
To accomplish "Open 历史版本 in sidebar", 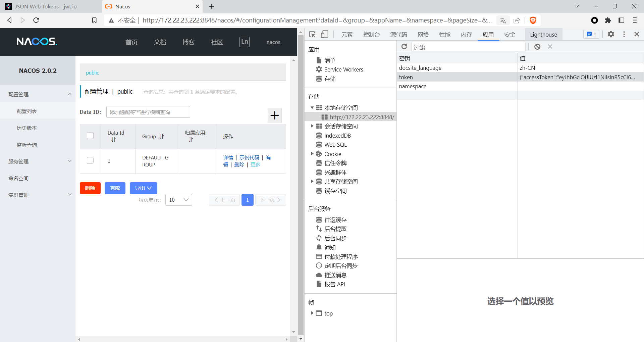I will click(x=27, y=128).
